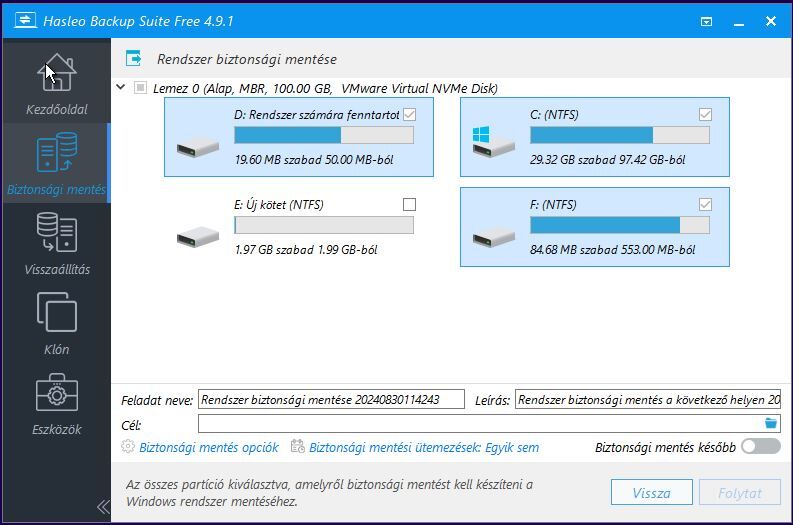Viewport: 793px width, 525px height.
Task: Click the E: Új kötet (NTFS) label
Action: coord(279,205)
